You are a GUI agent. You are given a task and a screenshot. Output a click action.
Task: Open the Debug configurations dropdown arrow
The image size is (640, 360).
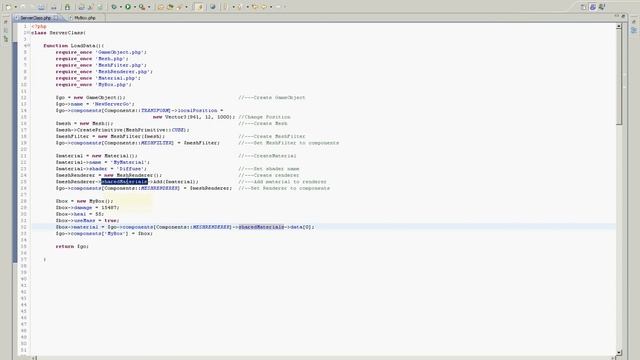point(121,7)
